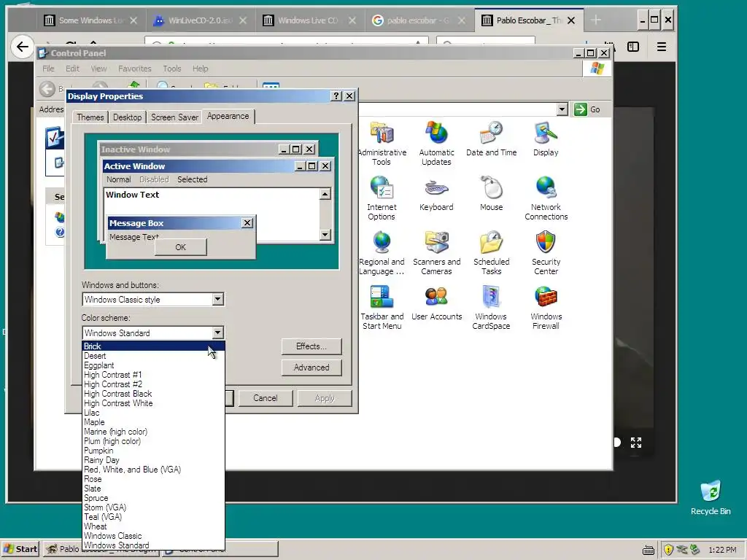Image resolution: width=747 pixels, height=560 pixels.
Task: Pick Windows Classic color scheme
Action: [x=153, y=536]
